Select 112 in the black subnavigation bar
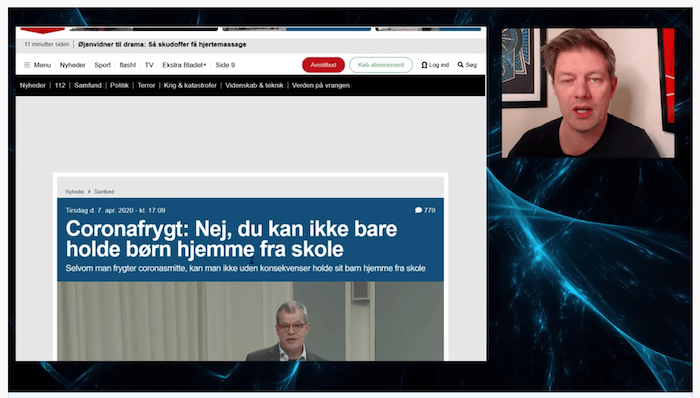Screen dimensions: 700x398 [x=60, y=85]
